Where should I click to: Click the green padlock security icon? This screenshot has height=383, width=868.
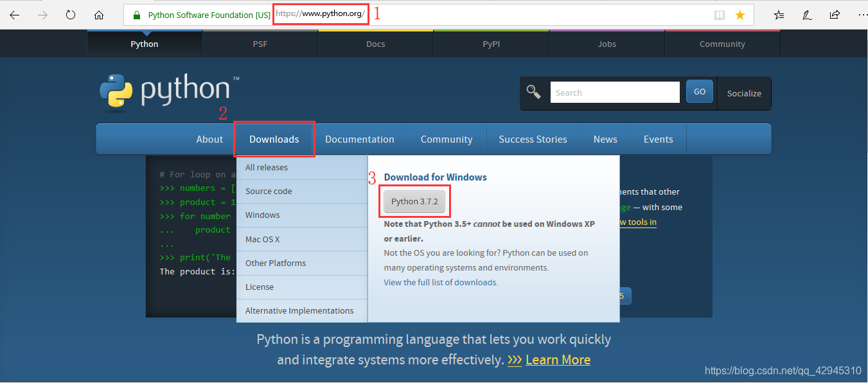pos(136,15)
